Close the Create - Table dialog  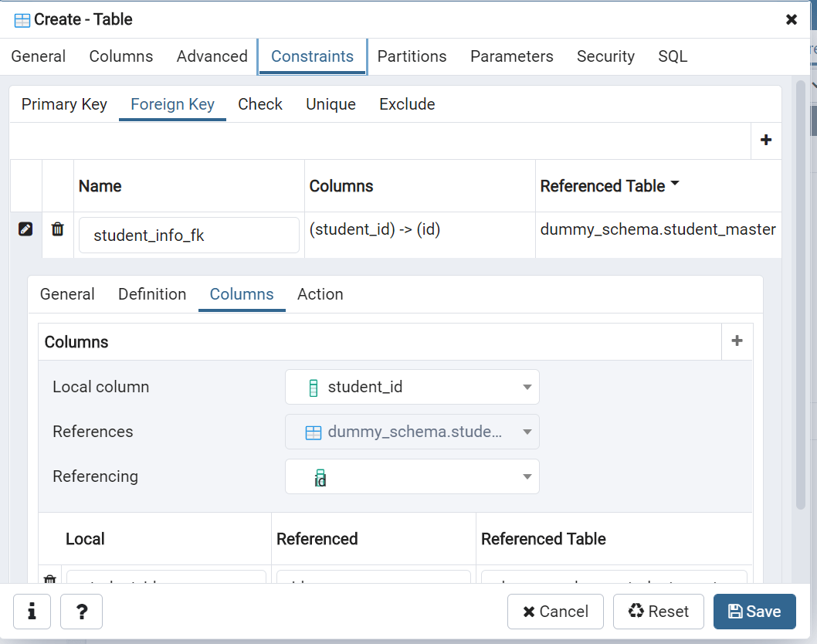[x=792, y=20]
